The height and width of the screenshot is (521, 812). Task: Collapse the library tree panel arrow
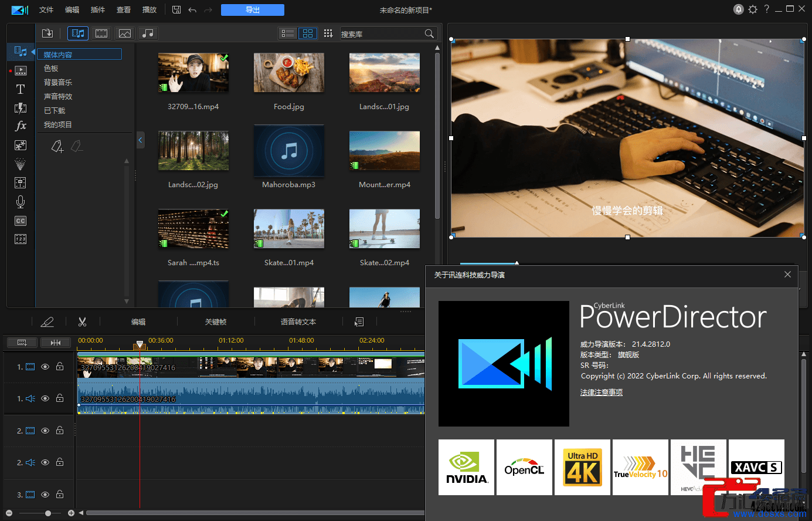pyautogui.click(x=140, y=140)
